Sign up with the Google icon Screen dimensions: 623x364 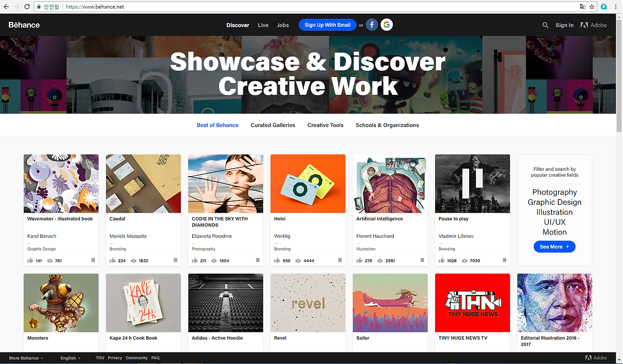tap(387, 25)
